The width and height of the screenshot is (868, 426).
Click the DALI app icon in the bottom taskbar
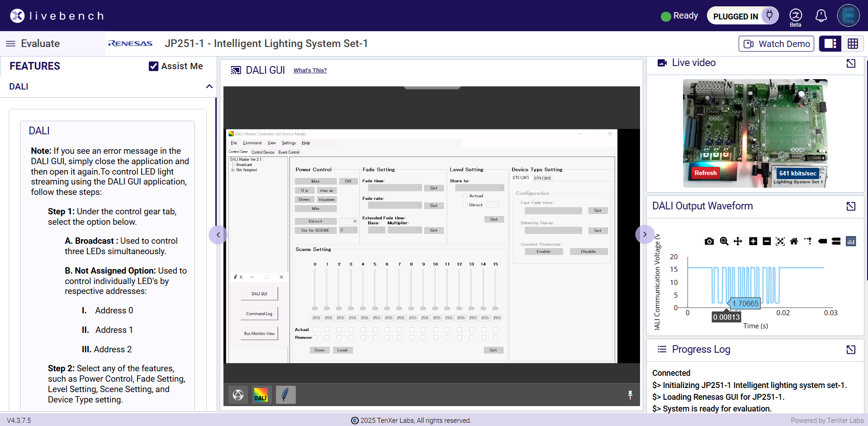(261, 395)
